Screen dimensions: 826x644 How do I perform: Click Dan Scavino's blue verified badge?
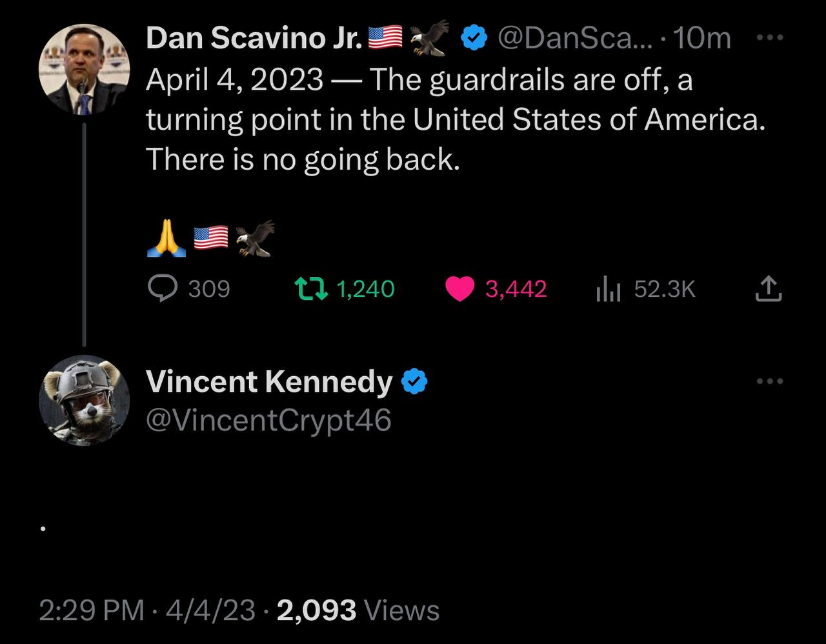click(x=474, y=39)
